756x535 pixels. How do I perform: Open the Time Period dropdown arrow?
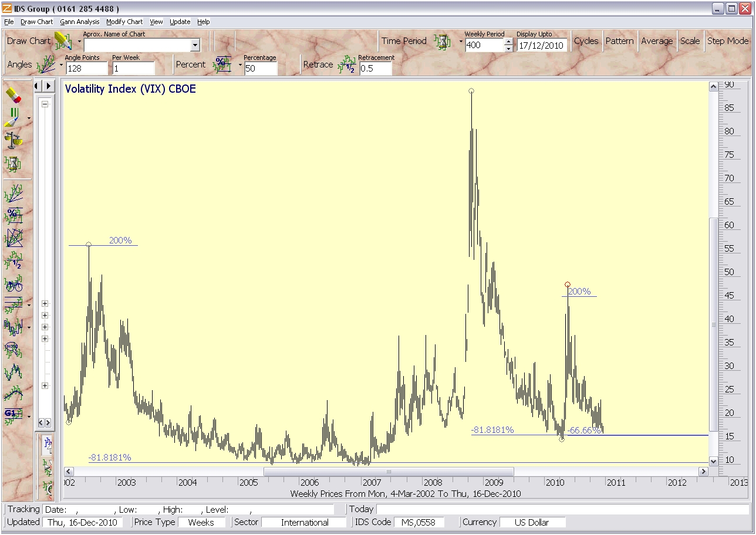[460, 42]
